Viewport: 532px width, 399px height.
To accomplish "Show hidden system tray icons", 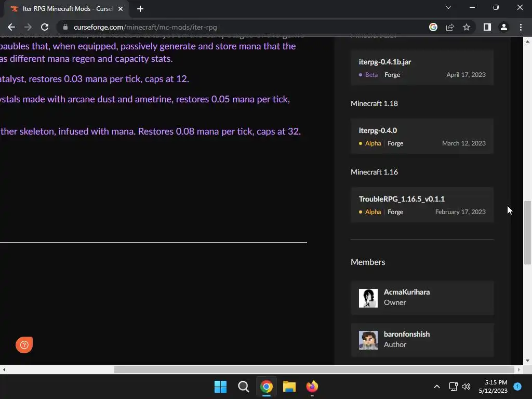I will point(437,387).
